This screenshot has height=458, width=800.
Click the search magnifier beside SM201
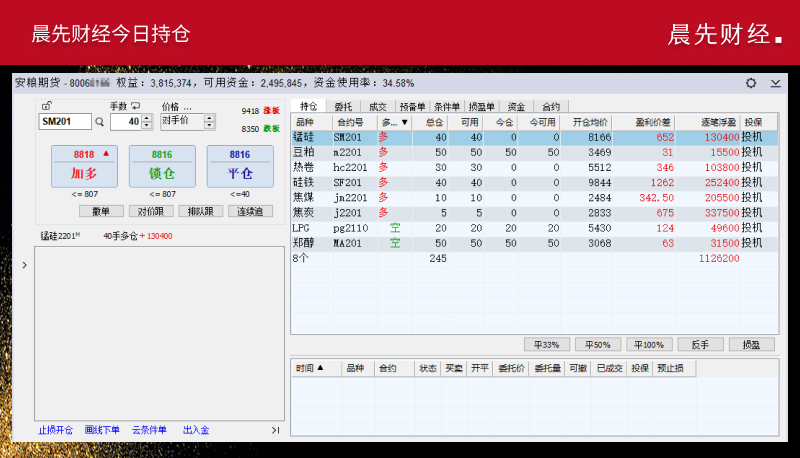pos(99,122)
